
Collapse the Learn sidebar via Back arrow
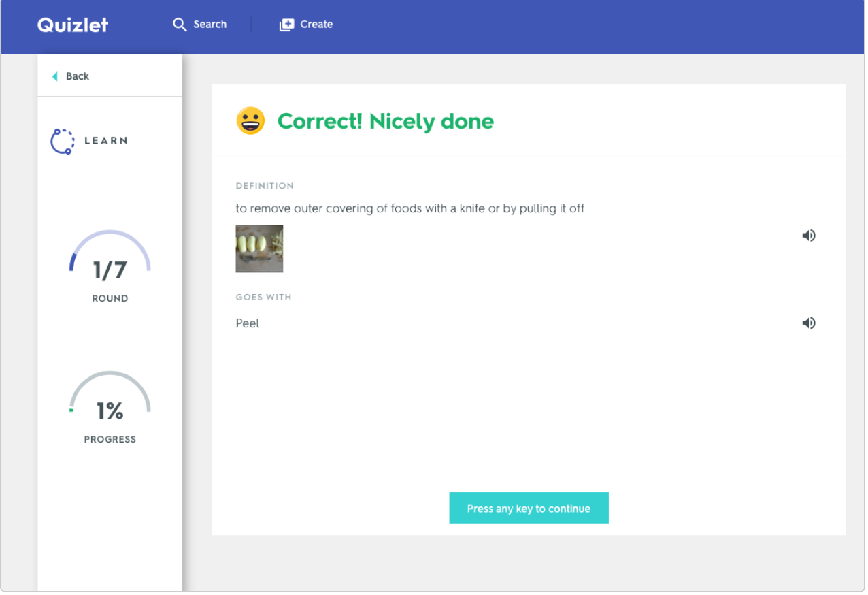coord(54,76)
